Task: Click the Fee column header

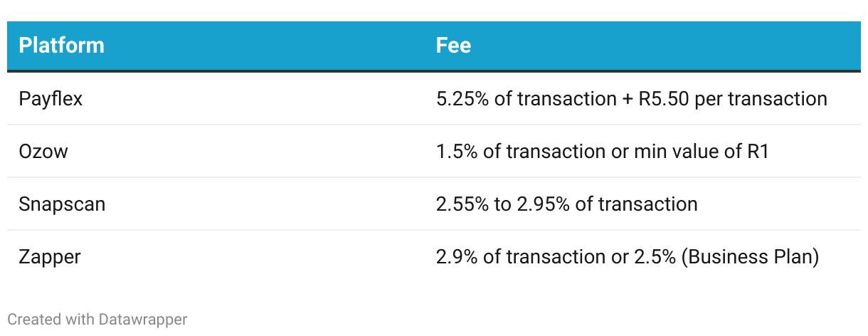Action: click(x=453, y=46)
